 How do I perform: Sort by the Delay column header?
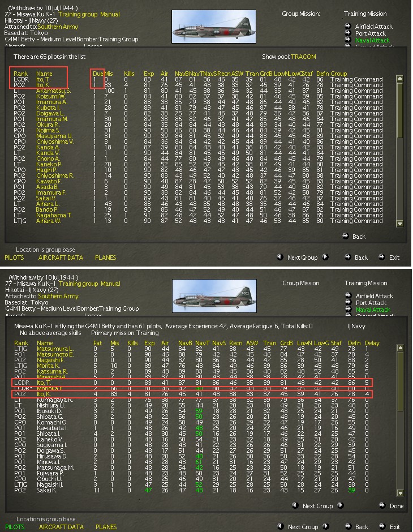pos(372,343)
